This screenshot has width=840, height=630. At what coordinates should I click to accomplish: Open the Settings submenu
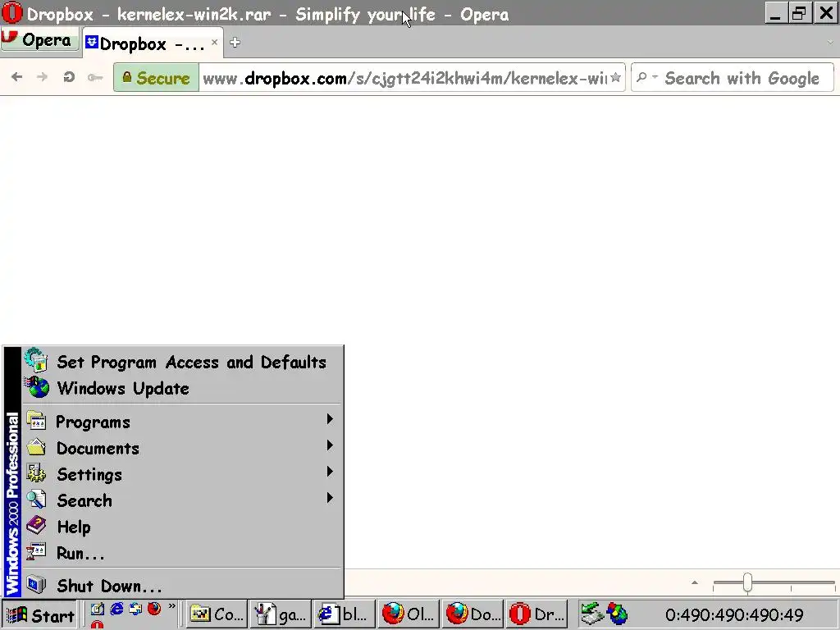coord(182,473)
